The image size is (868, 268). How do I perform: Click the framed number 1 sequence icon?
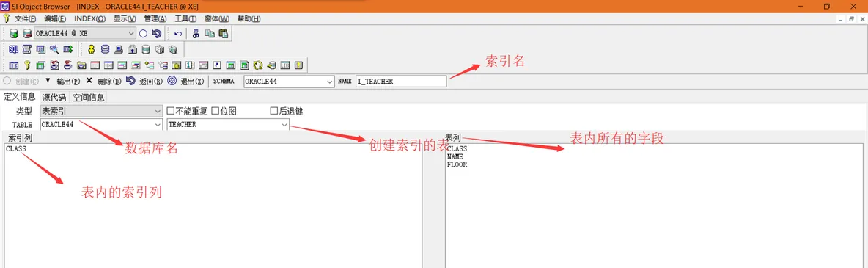click(x=190, y=65)
